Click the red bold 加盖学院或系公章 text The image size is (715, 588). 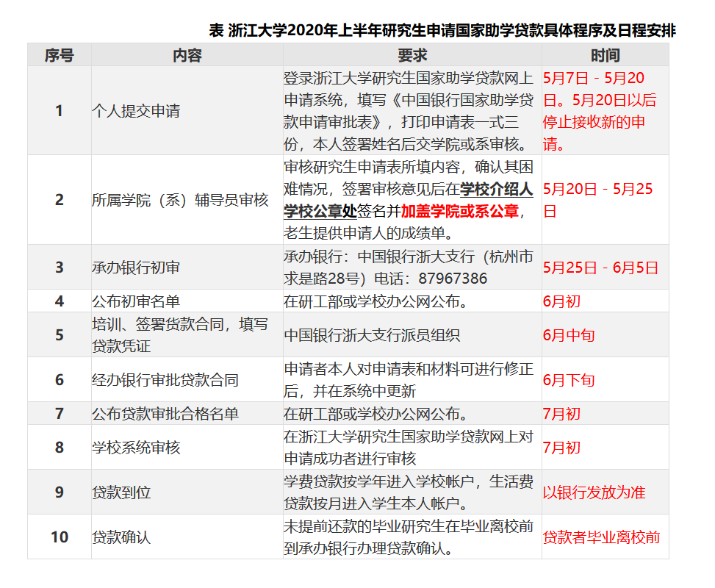click(460, 212)
